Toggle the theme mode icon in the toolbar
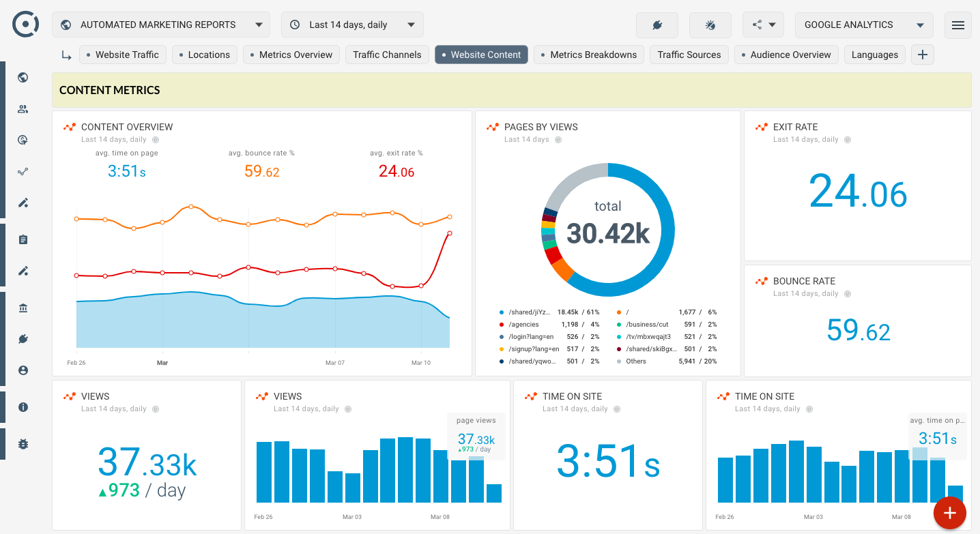 pyautogui.click(x=710, y=25)
